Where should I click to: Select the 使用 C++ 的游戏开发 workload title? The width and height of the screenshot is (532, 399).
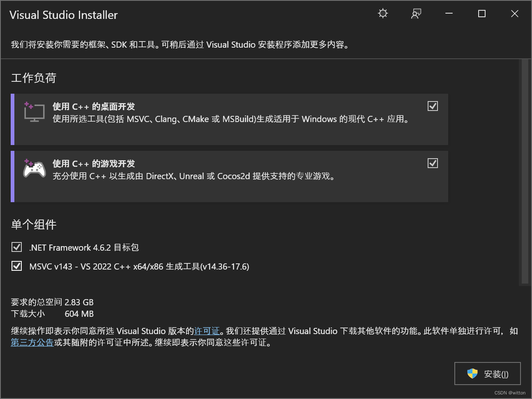(94, 164)
